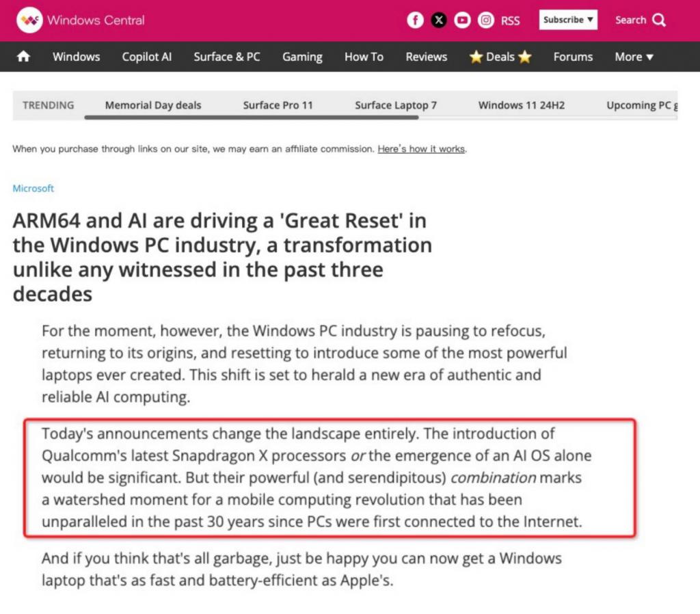This screenshot has height=614, width=700.
Task: Open the X (Twitter) social icon
Action: (439, 20)
